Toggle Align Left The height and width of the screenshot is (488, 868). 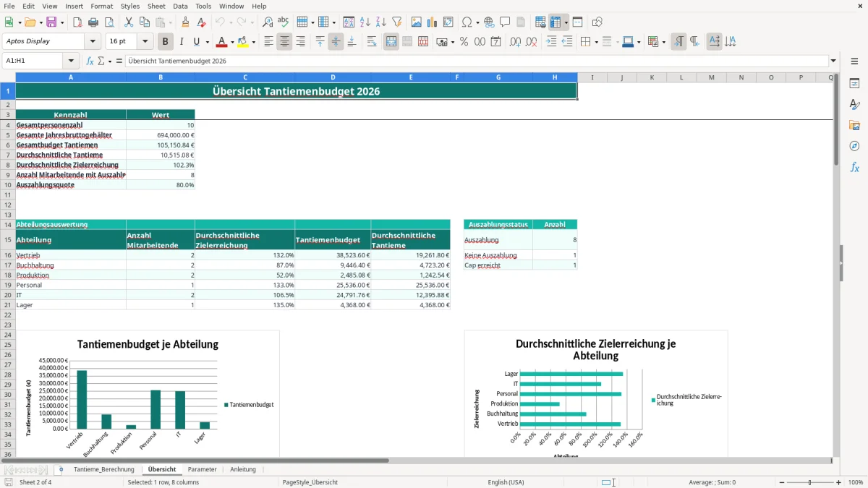(x=268, y=42)
